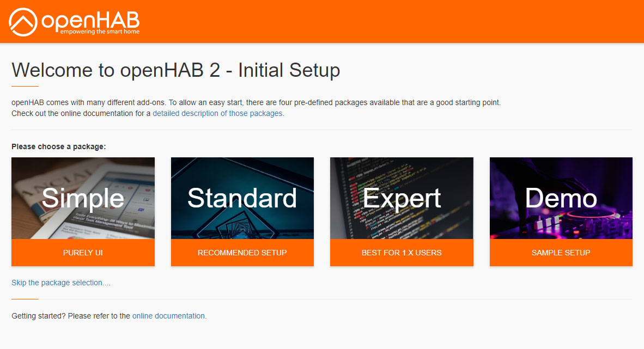Click the openHAB wordmark in the header
The height and width of the screenshot is (349, 644).
coord(90,20)
